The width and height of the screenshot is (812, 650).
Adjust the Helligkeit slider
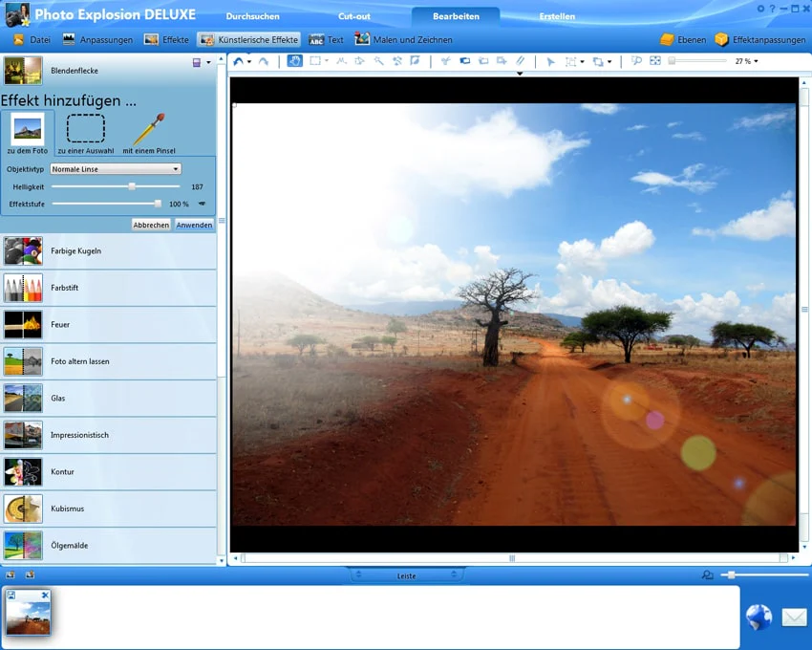pyautogui.click(x=132, y=186)
